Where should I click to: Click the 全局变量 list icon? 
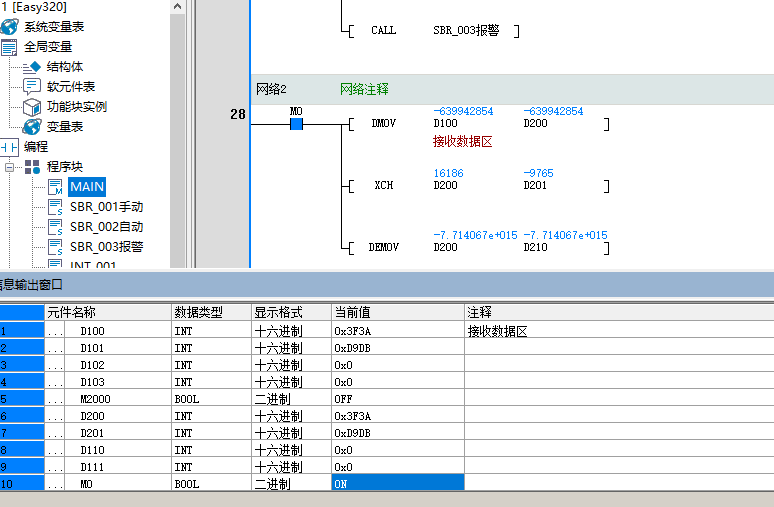tap(10, 47)
